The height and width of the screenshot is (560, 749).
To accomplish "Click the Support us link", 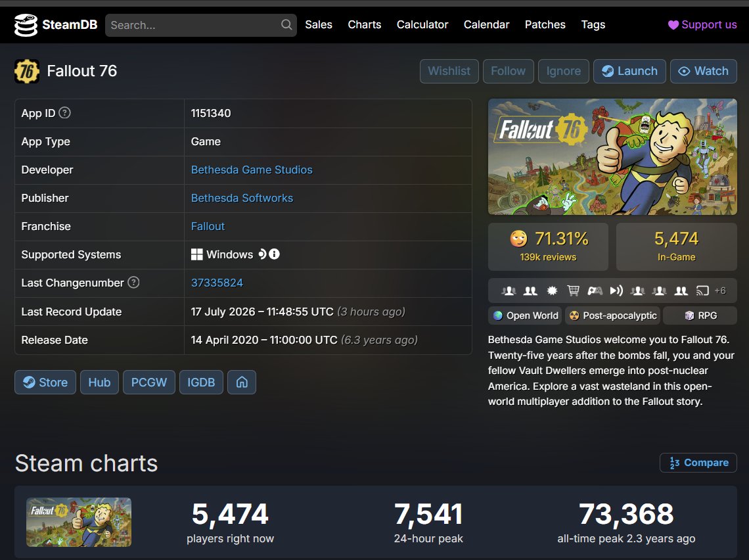I will point(702,25).
